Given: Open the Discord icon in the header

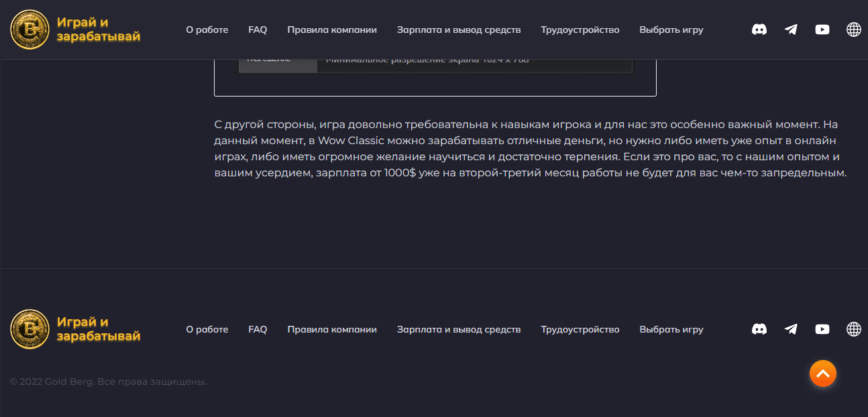Looking at the screenshot, I should tap(759, 29).
